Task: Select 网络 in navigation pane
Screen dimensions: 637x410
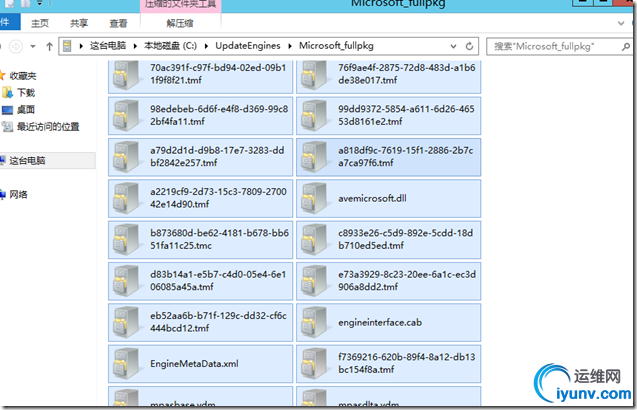Action: tap(19, 194)
